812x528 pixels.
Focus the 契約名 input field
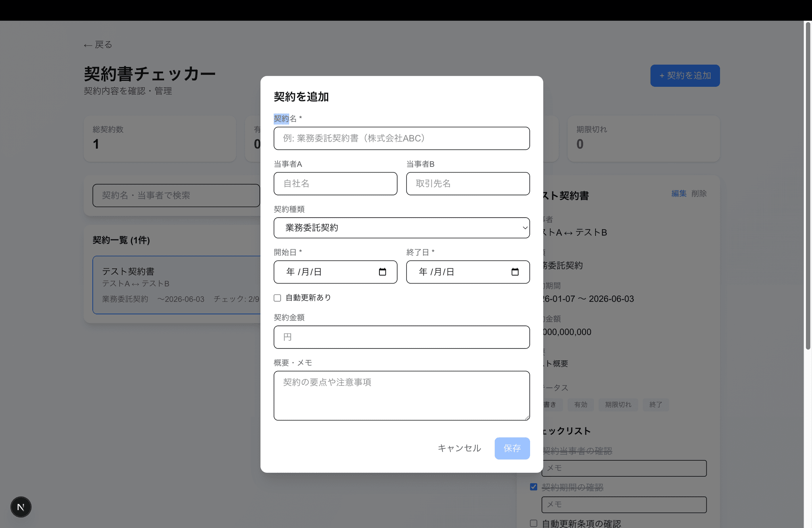(x=401, y=138)
